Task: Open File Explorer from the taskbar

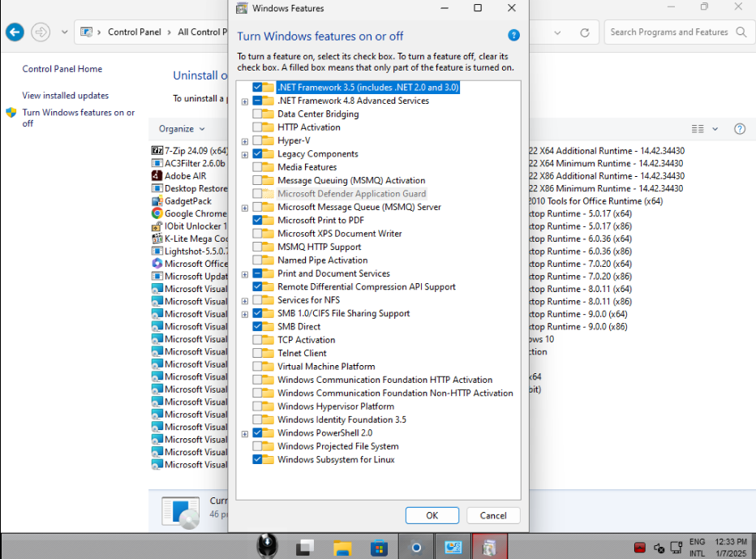Action: (342, 548)
